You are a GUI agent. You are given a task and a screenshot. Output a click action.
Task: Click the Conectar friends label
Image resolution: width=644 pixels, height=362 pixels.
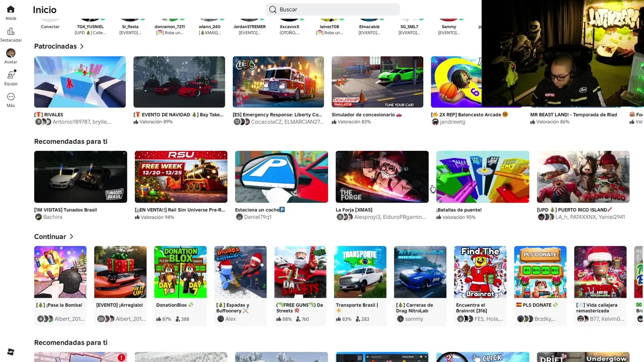(x=50, y=27)
